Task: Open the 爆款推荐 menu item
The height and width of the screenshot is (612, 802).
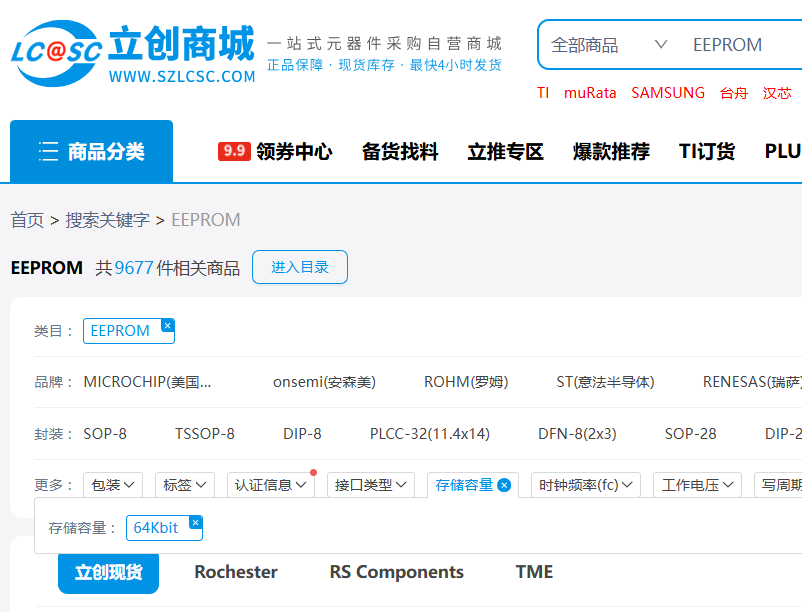Action: (x=611, y=151)
